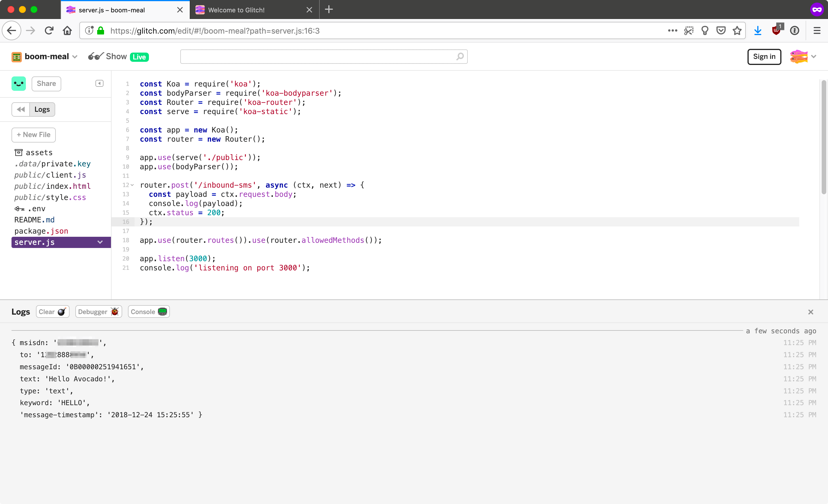Open the .env file
The image size is (828, 504).
coord(30,209)
